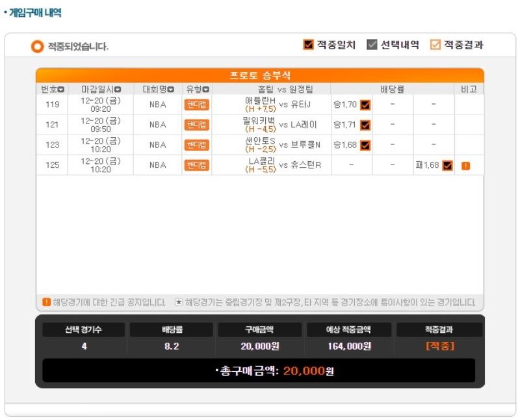Toggle the 선택내역 checkbox
This screenshot has width=518, height=420.
[372, 45]
